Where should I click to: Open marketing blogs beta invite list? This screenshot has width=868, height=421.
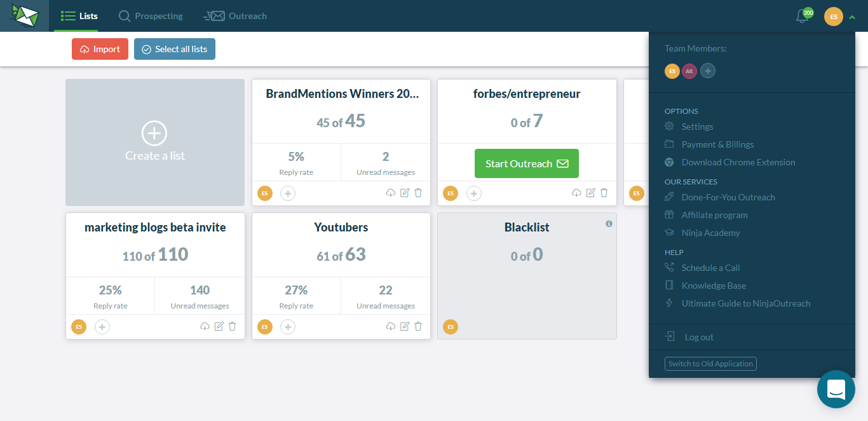(155, 227)
